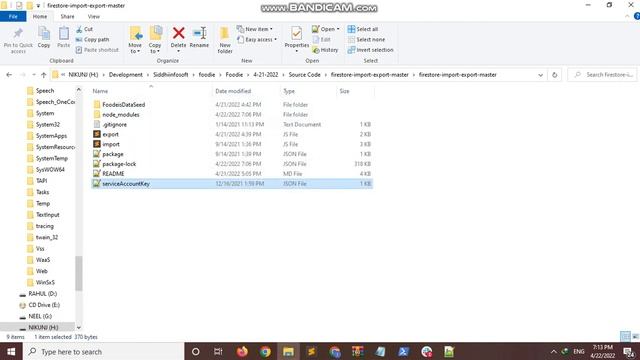Select NIKUNJ (H:) drive in navigation pane
Viewport: 640px width, 360px height.
tap(43, 327)
